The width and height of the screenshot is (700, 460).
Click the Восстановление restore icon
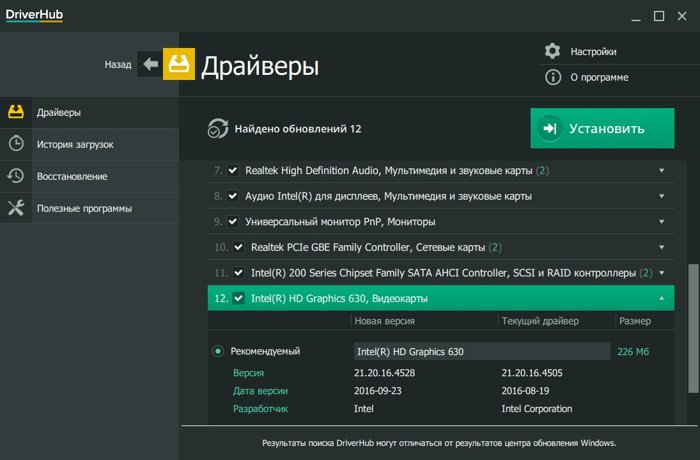[x=16, y=176]
